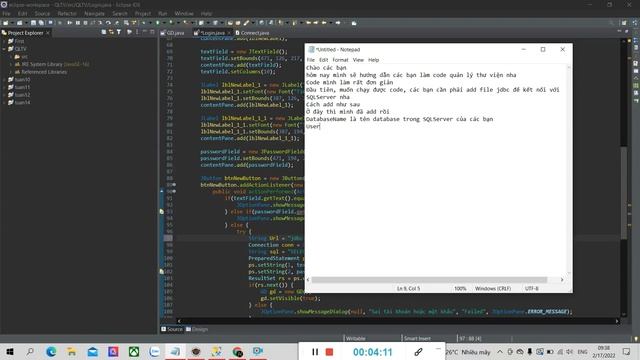Launch Microsoft Edge from the taskbar
The width and height of the screenshot is (640, 360).
[51, 352]
